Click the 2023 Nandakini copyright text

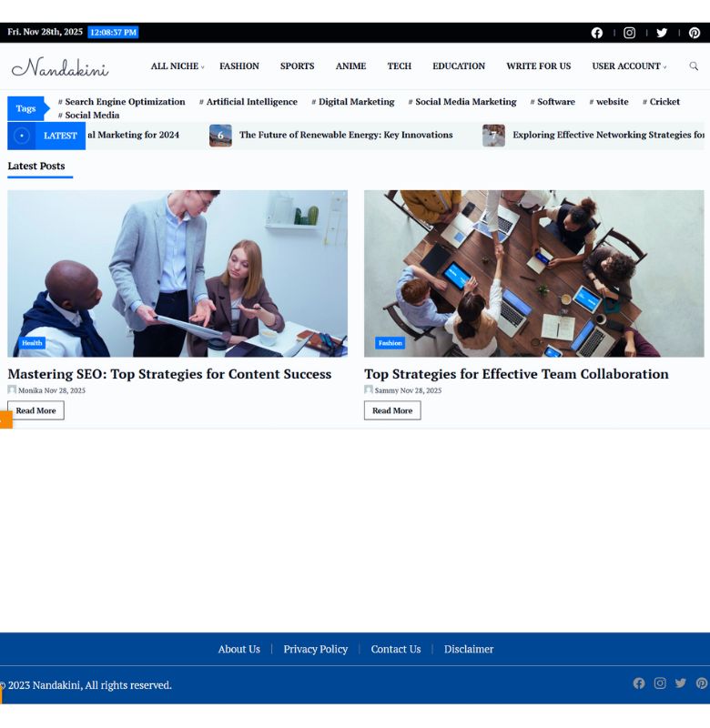coord(86,685)
